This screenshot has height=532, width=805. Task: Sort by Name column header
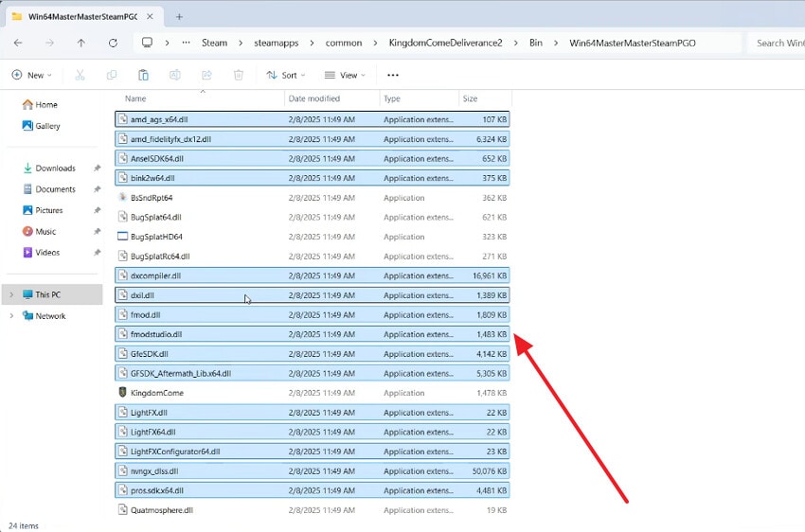click(x=135, y=98)
